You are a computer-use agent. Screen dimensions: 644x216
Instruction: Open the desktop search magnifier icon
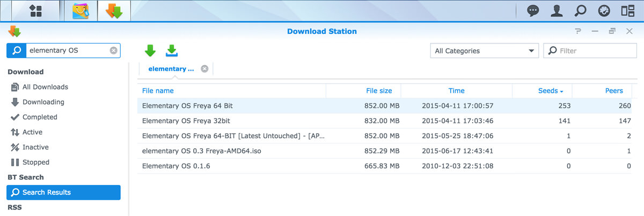click(581, 11)
